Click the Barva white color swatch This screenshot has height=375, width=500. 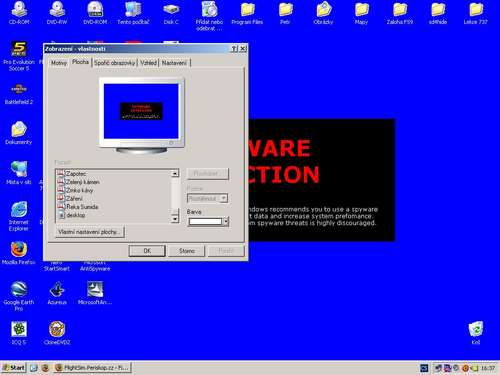(205, 222)
